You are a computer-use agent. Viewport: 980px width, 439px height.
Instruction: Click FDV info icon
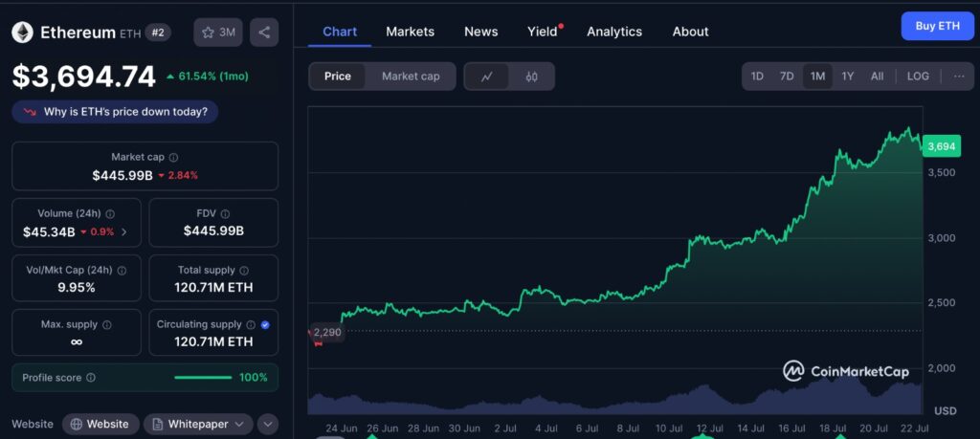225,213
